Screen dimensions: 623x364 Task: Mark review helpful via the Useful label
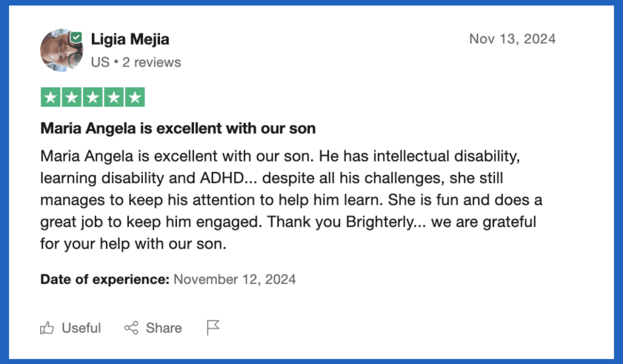(81, 328)
